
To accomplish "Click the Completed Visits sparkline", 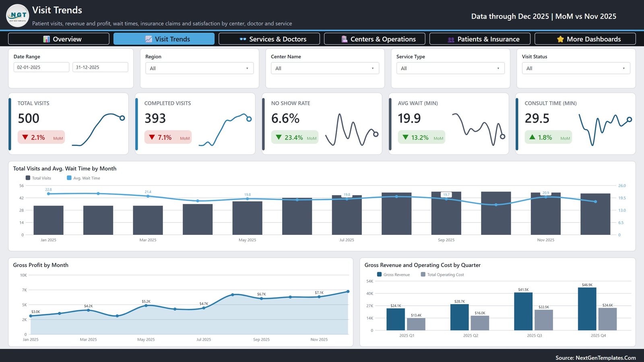I will tap(225, 130).
